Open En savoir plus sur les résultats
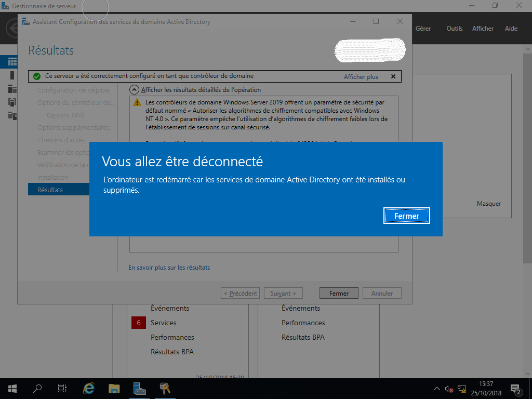Viewport: 532px width, 399px height. click(169, 268)
